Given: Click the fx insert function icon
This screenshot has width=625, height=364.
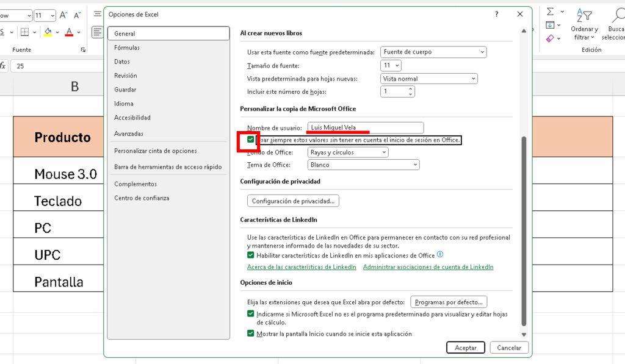Looking at the screenshot, I should (3, 66).
